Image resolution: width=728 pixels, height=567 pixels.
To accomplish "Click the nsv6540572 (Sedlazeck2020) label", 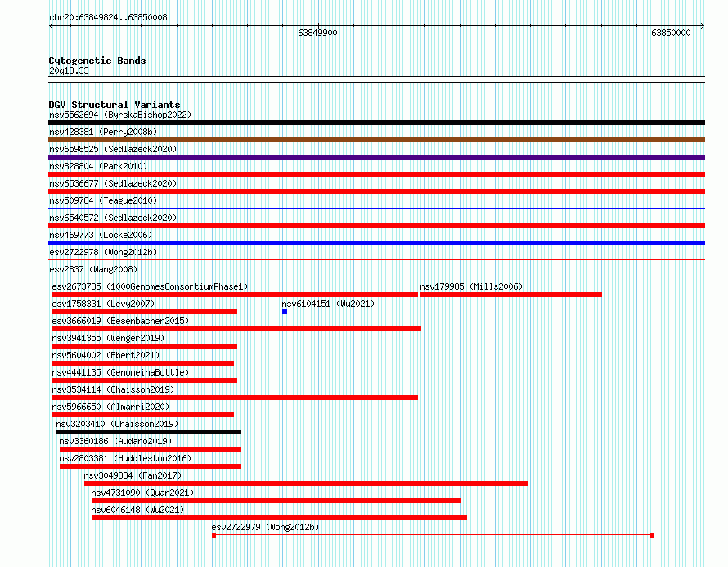I will (113, 218).
